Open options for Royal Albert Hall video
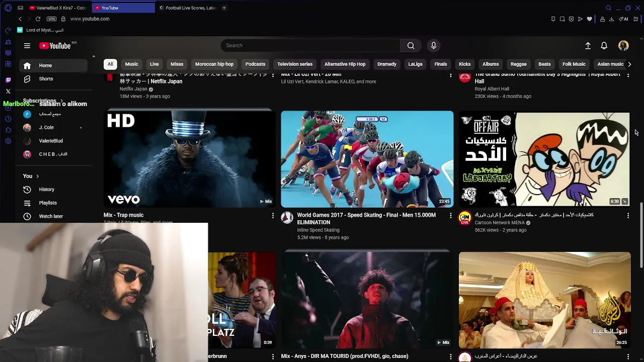The image size is (644, 362). tap(628, 75)
